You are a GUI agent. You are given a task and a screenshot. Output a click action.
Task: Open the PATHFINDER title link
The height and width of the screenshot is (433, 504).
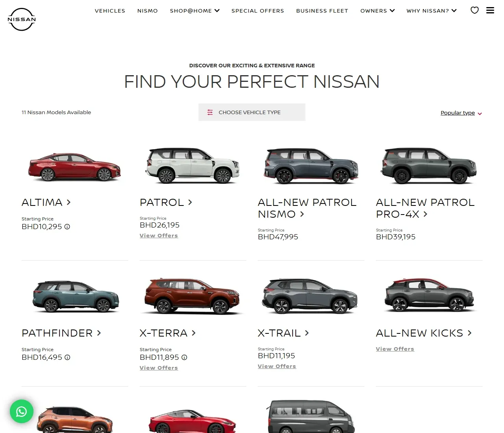click(x=61, y=333)
